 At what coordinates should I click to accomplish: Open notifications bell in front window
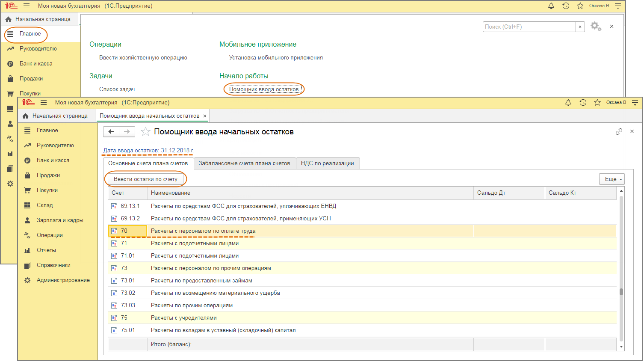click(x=568, y=103)
